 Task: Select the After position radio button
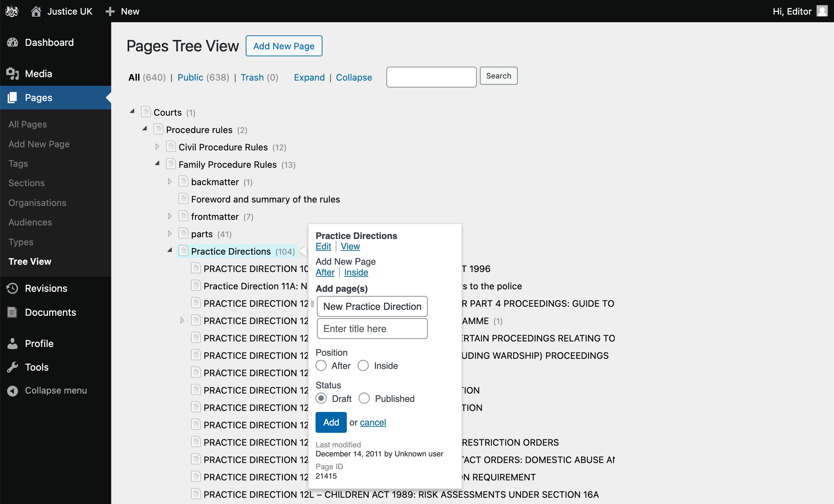[x=322, y=365]
